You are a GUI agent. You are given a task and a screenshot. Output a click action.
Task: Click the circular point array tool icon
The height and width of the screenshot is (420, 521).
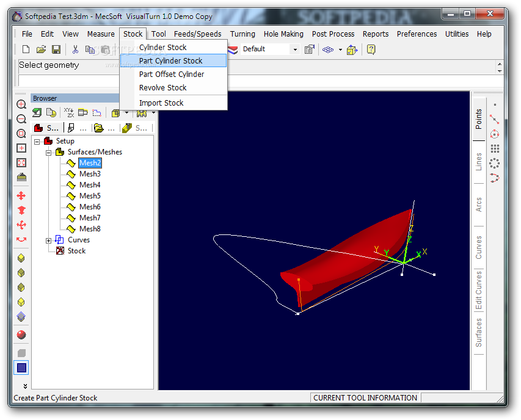494,163
